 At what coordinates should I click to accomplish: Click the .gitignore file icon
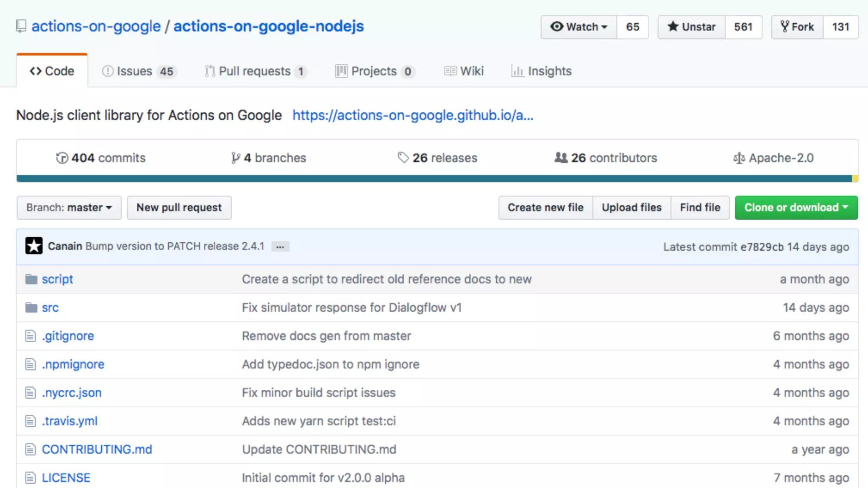(31, 336)
